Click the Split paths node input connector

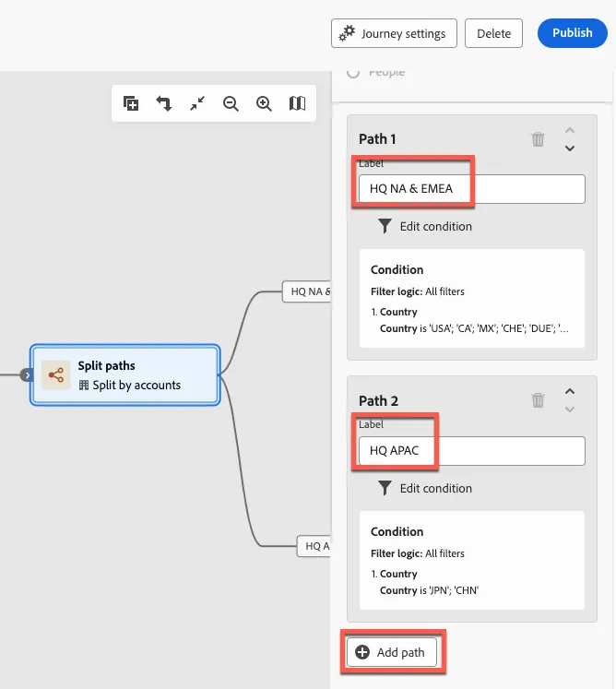(x=27, y=374)
